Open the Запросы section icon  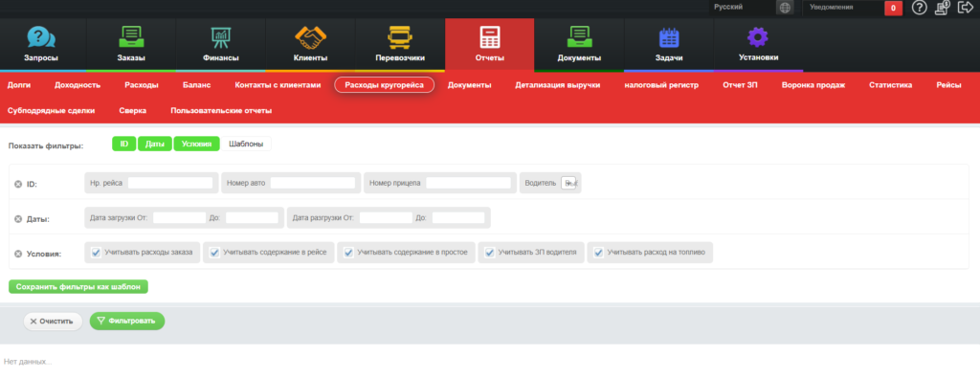pos(41,37)
